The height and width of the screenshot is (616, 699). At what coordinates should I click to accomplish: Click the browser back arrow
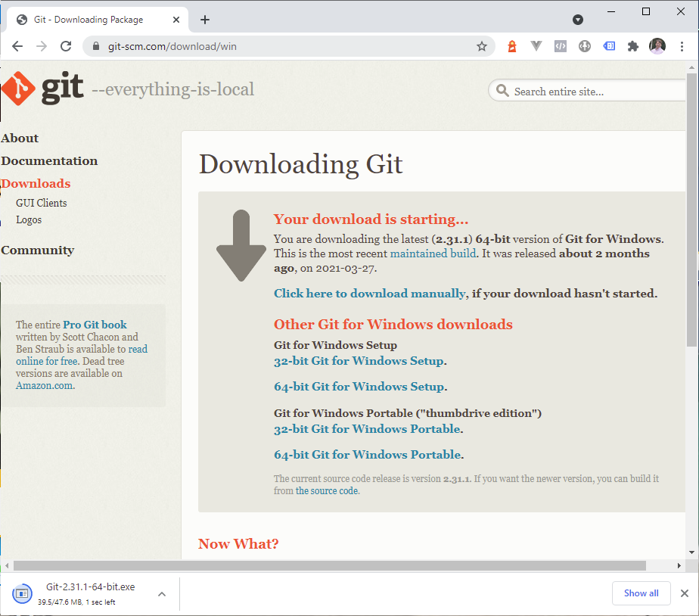[x=17, y=46]
